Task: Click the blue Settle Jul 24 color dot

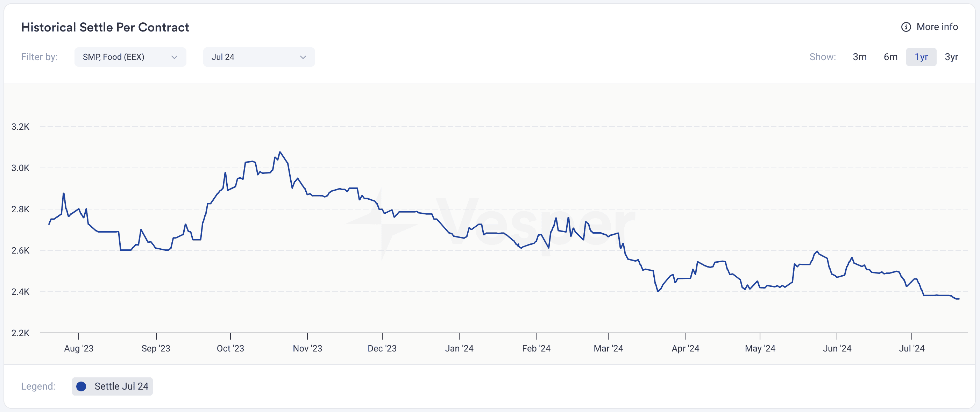Action: [81, 386]
